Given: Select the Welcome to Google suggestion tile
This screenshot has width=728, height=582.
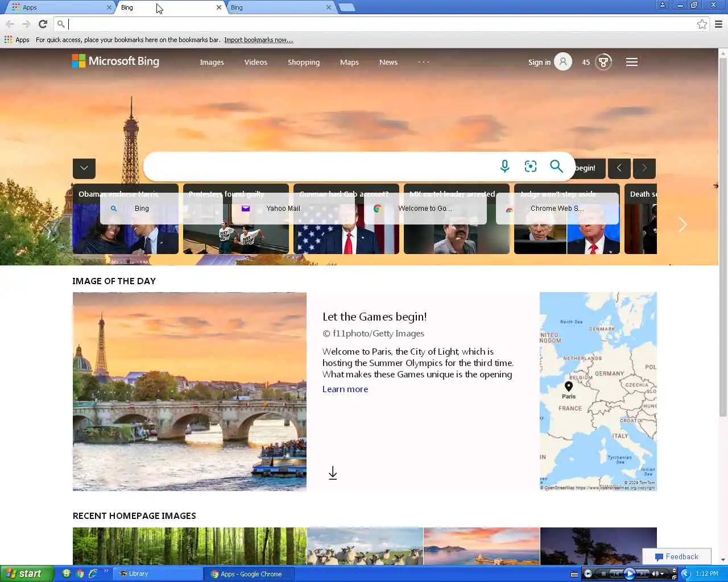Looking at the screenshot, I should click(x=425, y=209).
